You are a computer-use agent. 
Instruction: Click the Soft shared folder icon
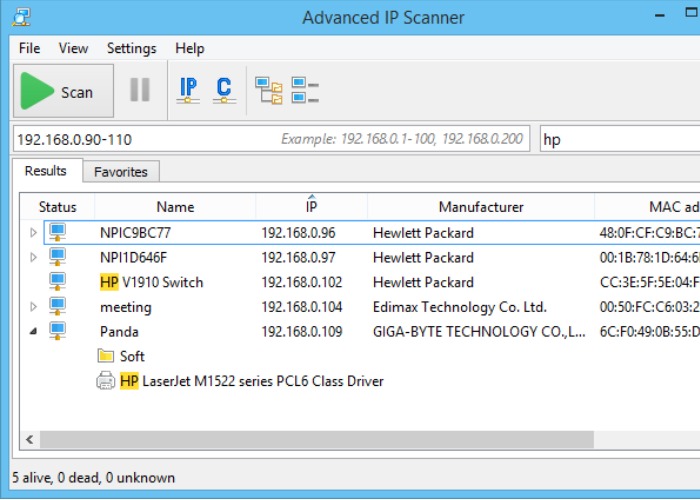[105, 356]
